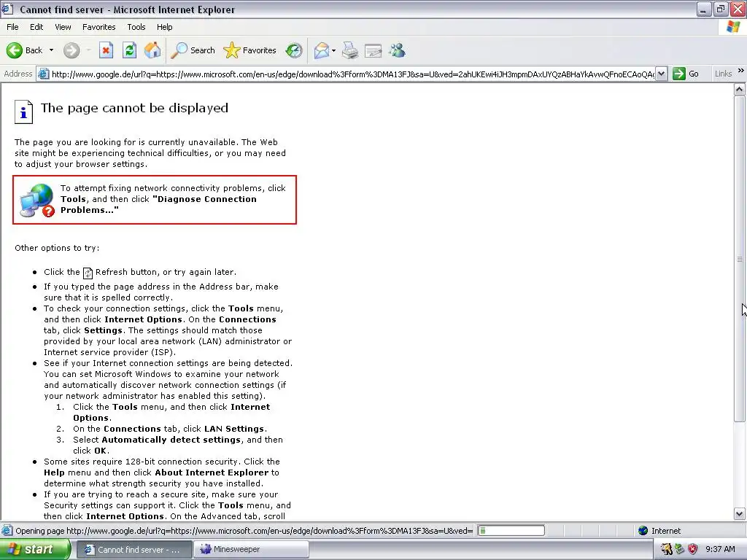The height and width of the screenshot is (560, 747).
Task: Click the Links toolbar label
Action: tap(723, 74)
